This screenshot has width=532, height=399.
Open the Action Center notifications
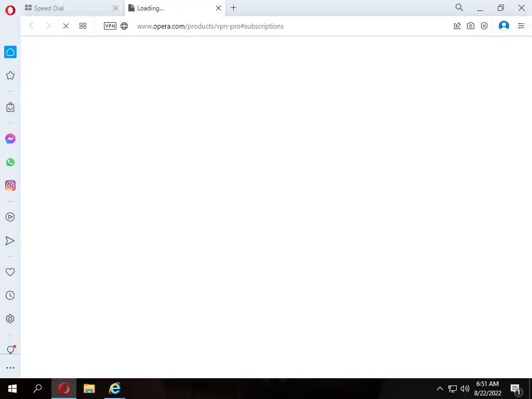[x=515, y=389]
